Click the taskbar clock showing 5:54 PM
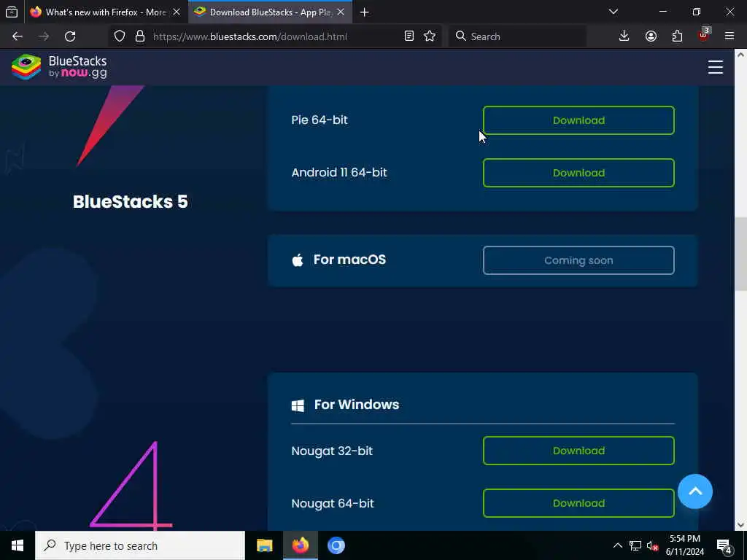 pos(684,545)
